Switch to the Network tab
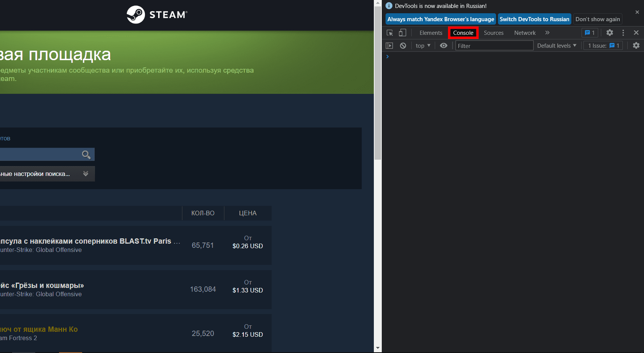The height and width of the screenshot is (353, 644). click(x=525, y=33)
